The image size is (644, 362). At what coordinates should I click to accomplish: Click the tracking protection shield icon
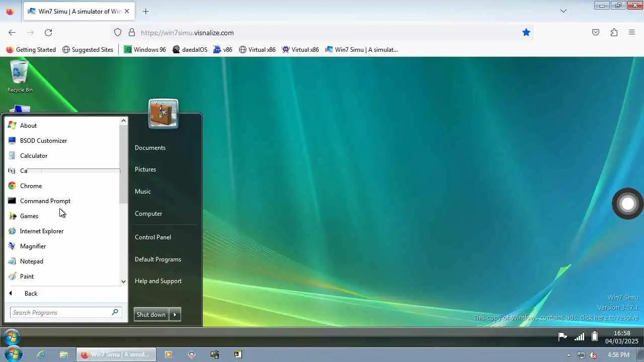pyautogui.click(x=118, y=32)
